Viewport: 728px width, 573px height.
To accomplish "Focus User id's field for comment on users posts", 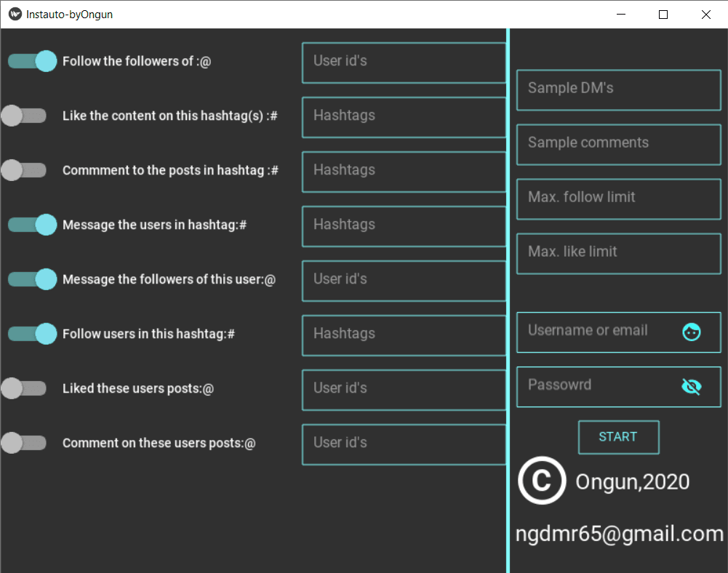I will coord(404,444).
